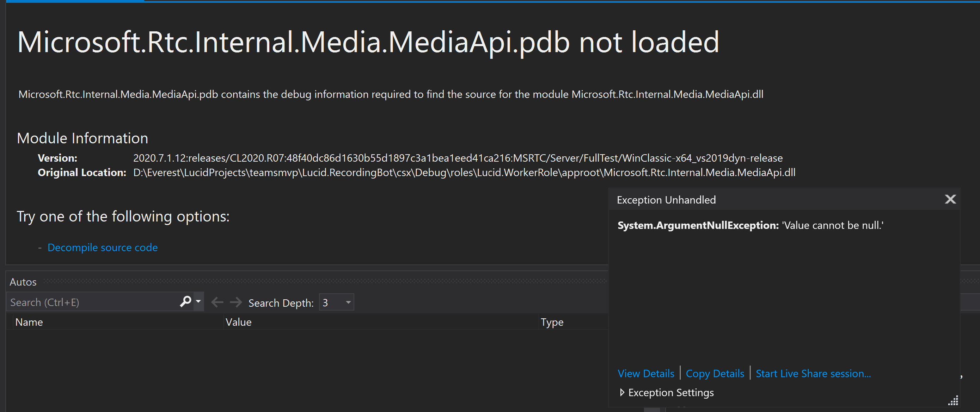Click the next search result arrow
The width and height of the screenshot is (980, 412).
coord(236,302)
